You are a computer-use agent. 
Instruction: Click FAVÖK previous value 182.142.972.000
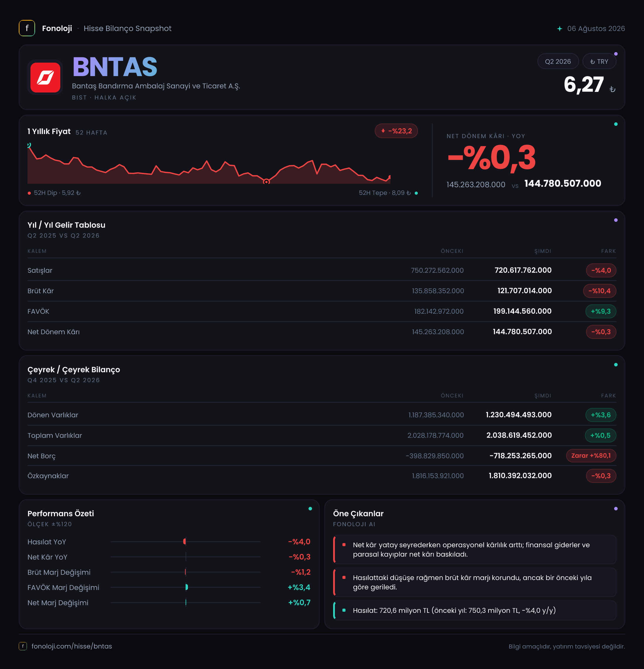[x=439, y=311]
